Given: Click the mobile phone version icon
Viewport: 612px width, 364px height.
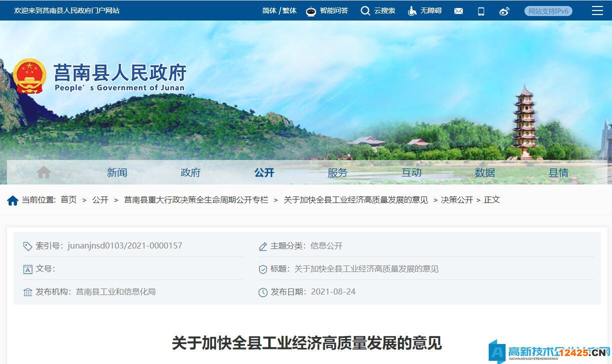Looking at the screenshot, I should pyautogui.click(x=481, y=11).
